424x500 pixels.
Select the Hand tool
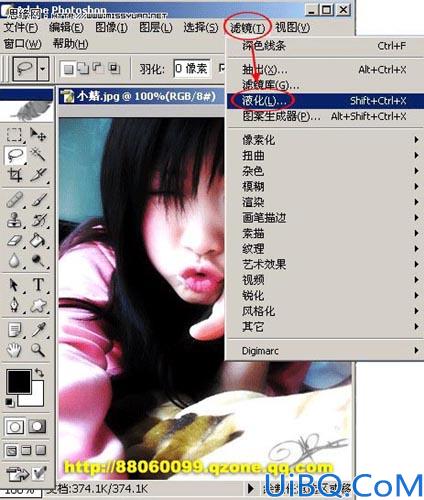(14, 350)
